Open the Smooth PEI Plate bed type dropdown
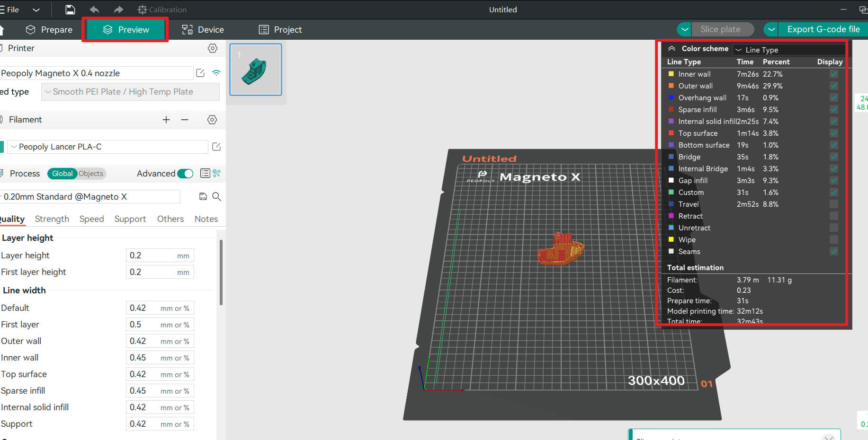 (x=130, y=92)
